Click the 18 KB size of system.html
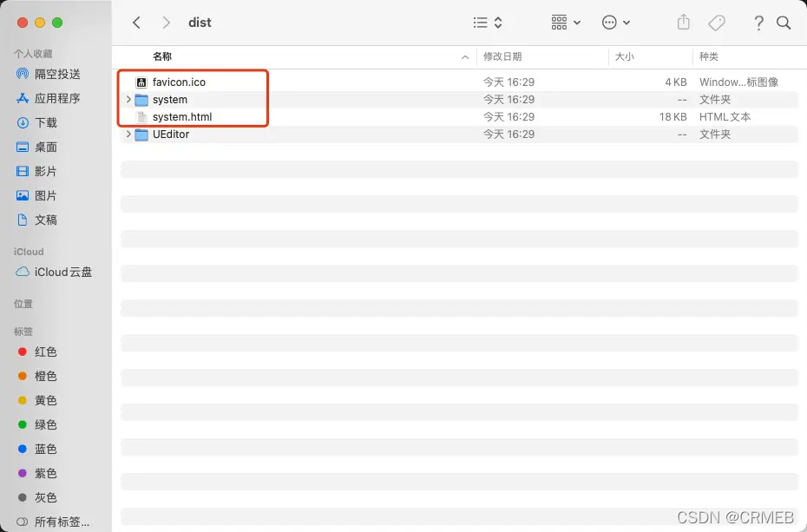Viewport: 807px width, 532px height. [x=672, y=117]
